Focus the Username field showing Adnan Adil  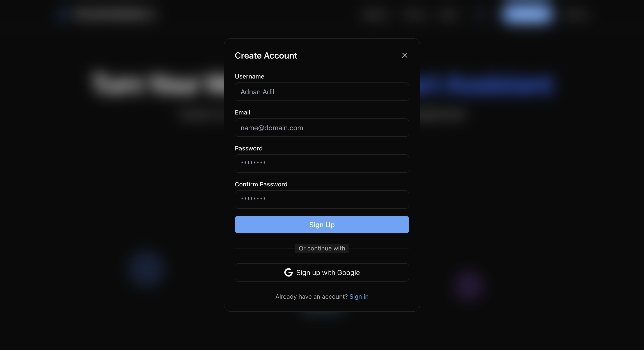[x=322, y=92]
